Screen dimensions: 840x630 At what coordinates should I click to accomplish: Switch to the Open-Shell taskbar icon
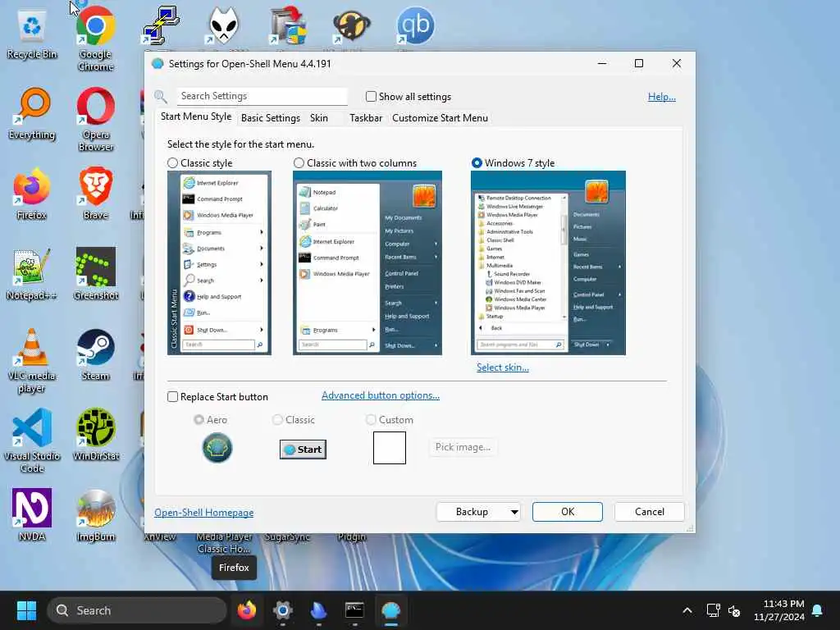click(x=391, y=610)
